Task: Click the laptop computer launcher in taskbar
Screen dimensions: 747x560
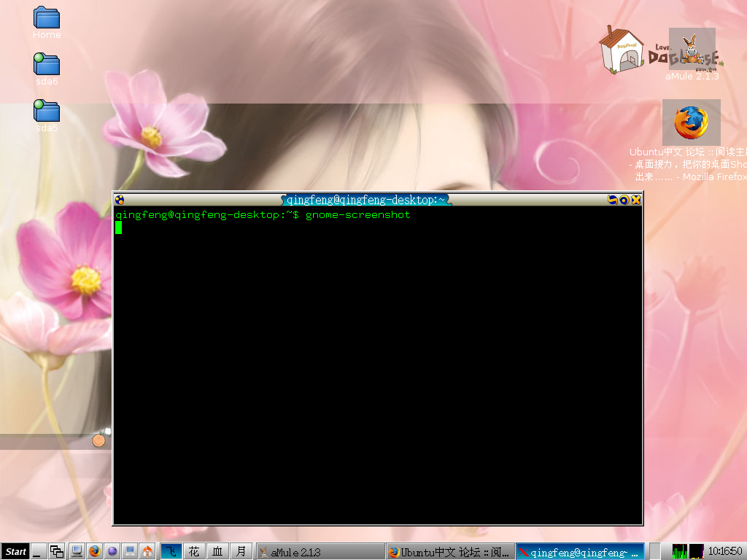Action: (130, 551)
